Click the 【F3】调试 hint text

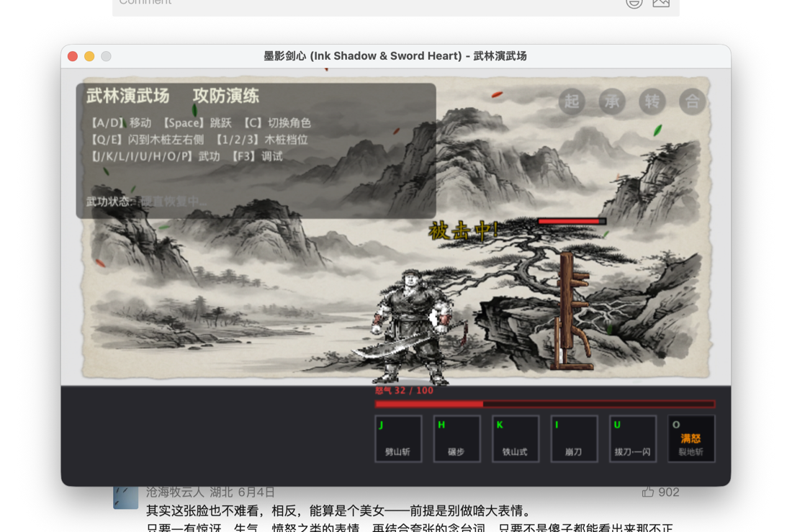pyautogui.click(x=256, y=156)
